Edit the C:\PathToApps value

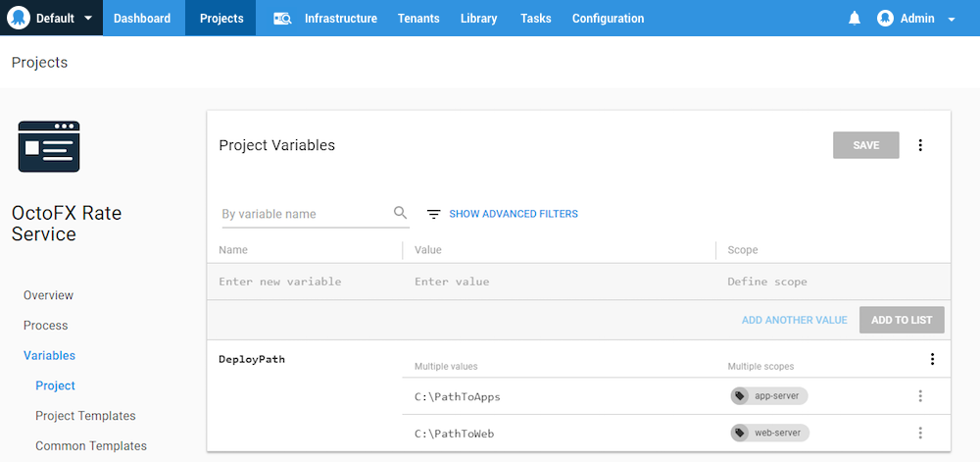[458, 396]
